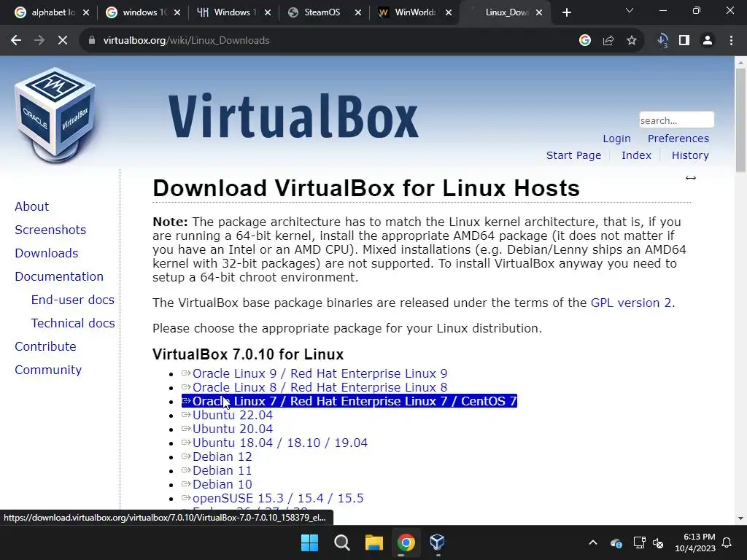This screenshot has width=747, height=560.
Task: Open About in the sidebar
Action: pyautogui.click(x=31, y=206)
